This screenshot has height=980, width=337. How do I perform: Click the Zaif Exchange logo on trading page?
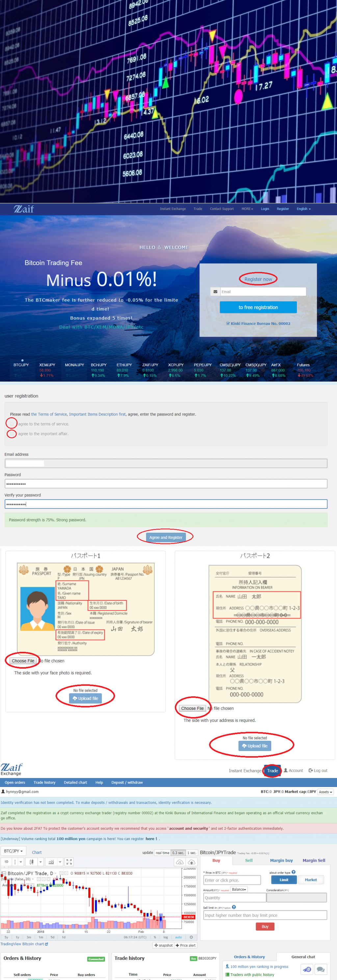[x=12, y=769]
